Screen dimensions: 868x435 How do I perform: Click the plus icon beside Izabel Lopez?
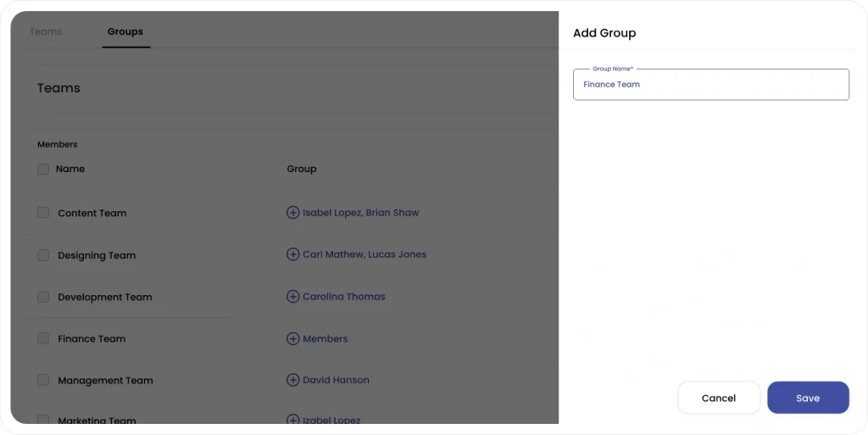(x=292, y=420)
